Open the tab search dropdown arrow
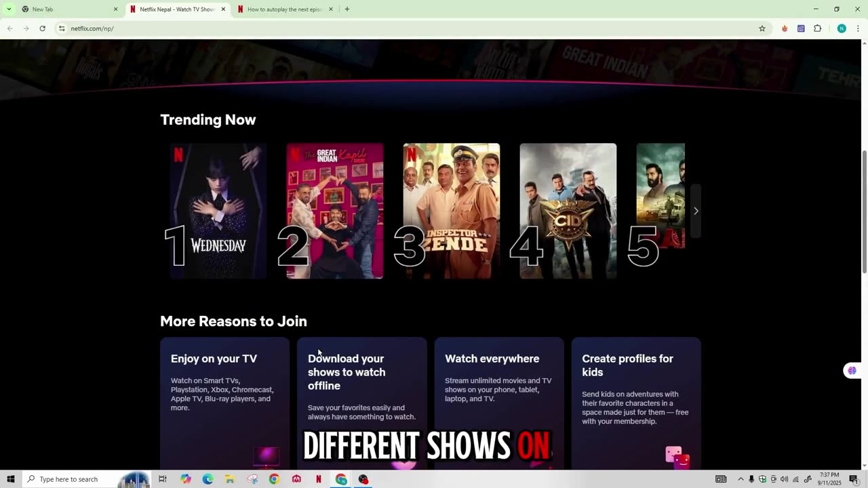Screen dimensions: 868x488 (8, 9)
